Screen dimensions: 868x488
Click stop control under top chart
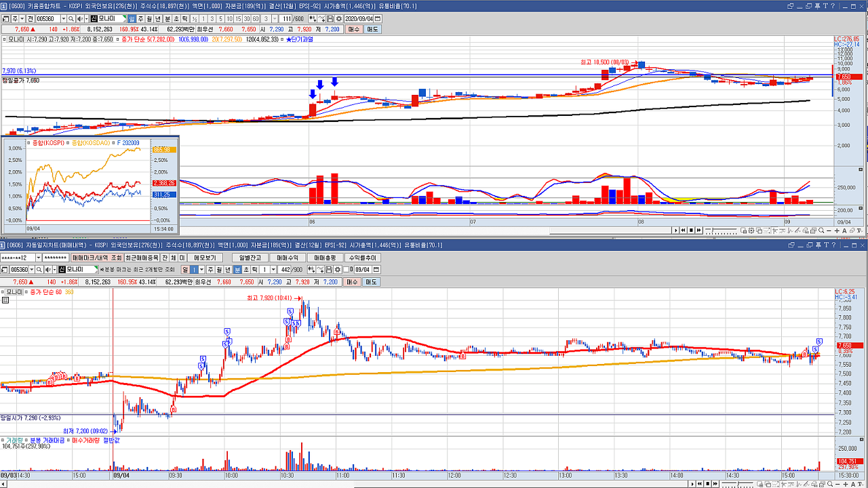691,230
